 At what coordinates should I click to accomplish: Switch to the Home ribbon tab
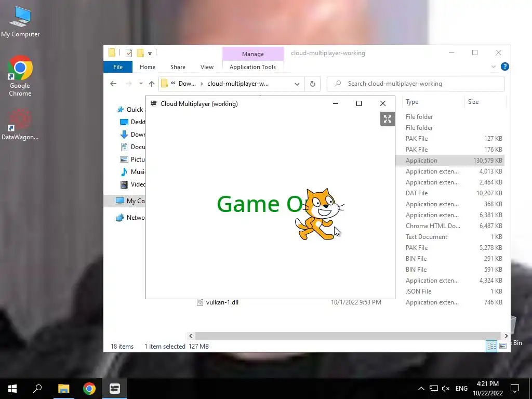[x=147, y=67]
